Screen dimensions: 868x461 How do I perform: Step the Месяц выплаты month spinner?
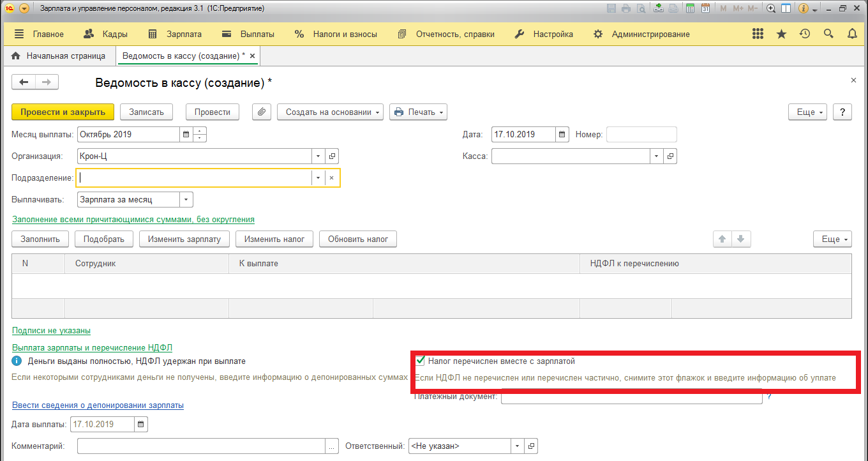tap(200, 135)
